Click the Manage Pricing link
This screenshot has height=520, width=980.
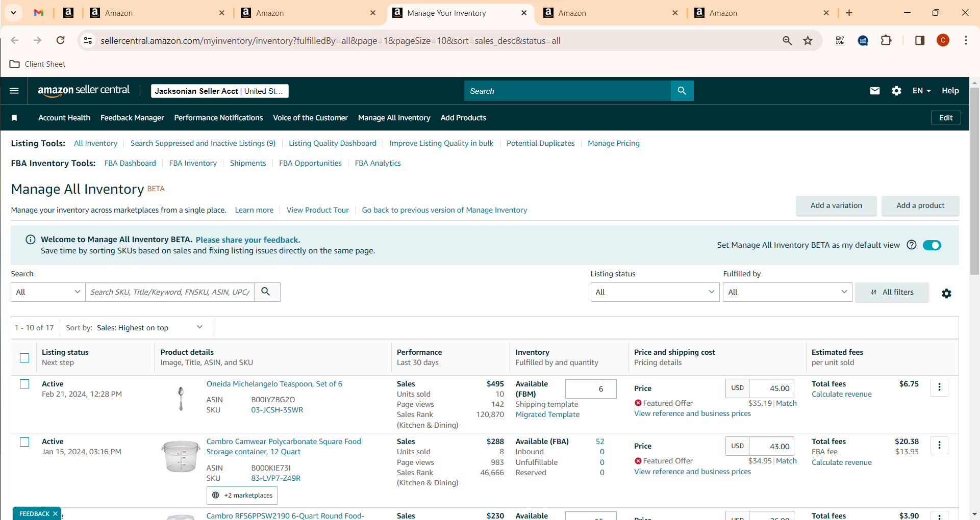614,143
